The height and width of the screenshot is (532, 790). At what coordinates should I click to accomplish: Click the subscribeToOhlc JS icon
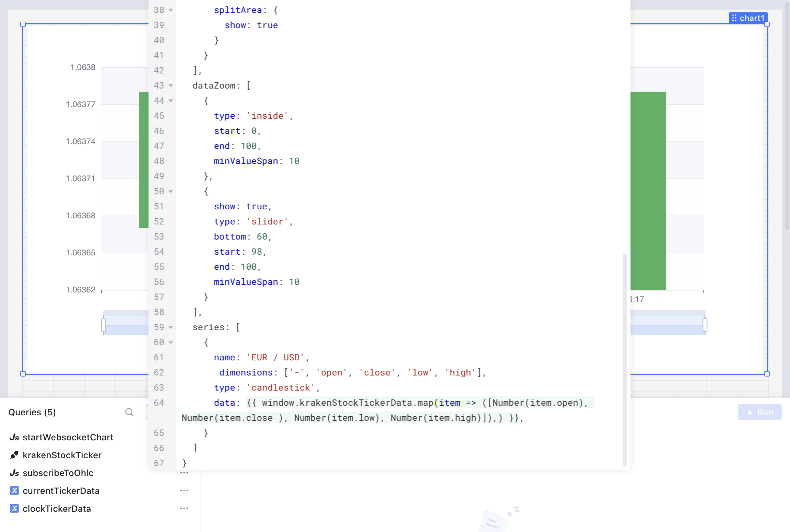coord(14,473)
